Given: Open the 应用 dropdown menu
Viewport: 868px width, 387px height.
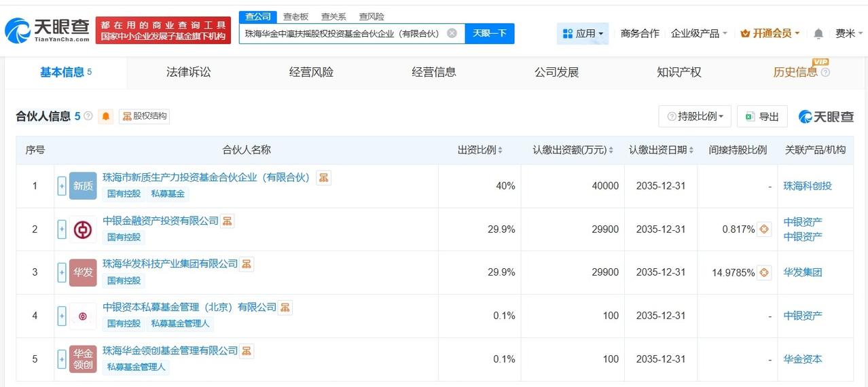Looking at the screenshot, I should pos(583,33).
